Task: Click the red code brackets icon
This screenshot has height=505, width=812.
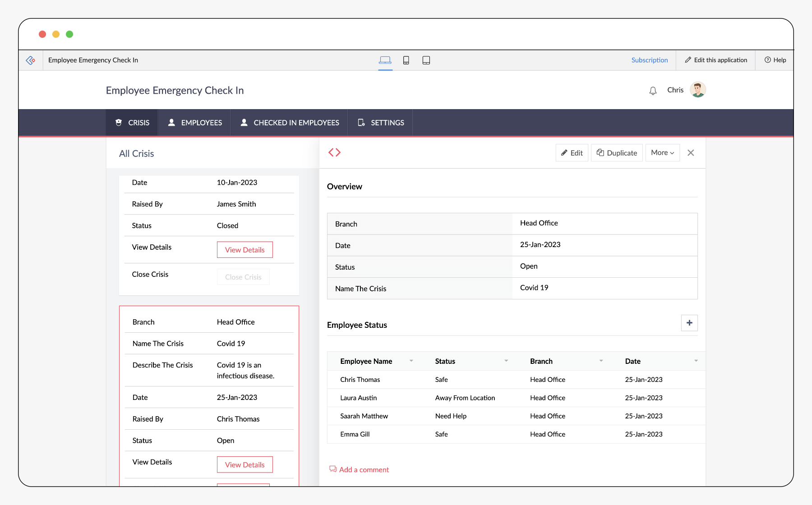Action: (334, 153)
